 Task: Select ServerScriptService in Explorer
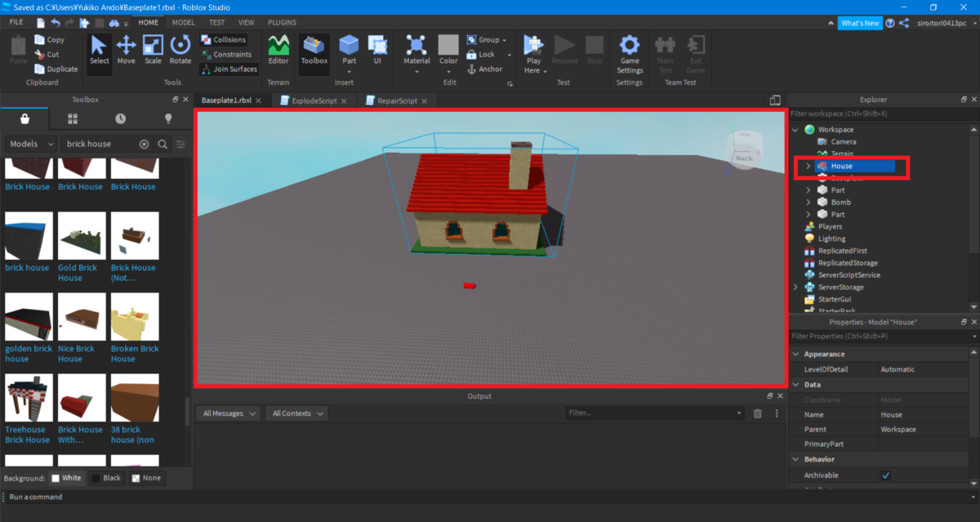pyautogui.click(x=849, y=275)
